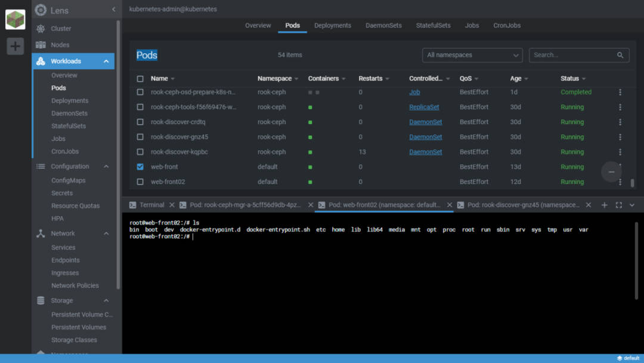The height and width of the screenshot is (363, 644).
Task: Click the Configuration list icon
Action: coord(41,167)
